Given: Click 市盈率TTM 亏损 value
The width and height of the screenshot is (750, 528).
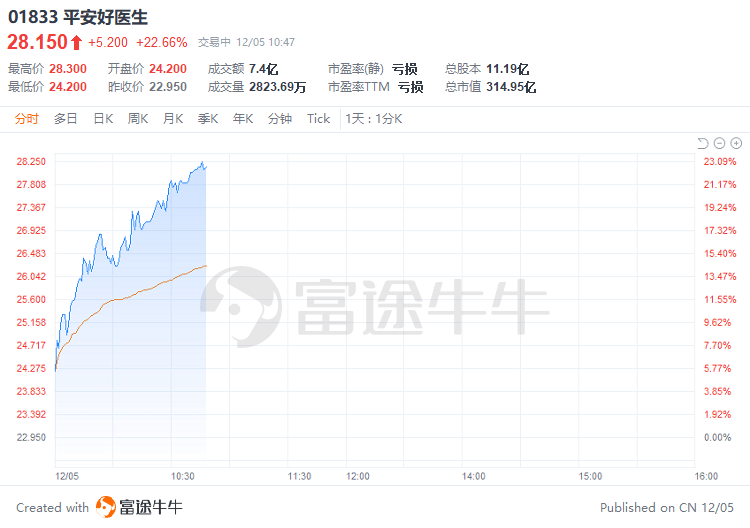Looking at the screenshot, I should [410, 87].
